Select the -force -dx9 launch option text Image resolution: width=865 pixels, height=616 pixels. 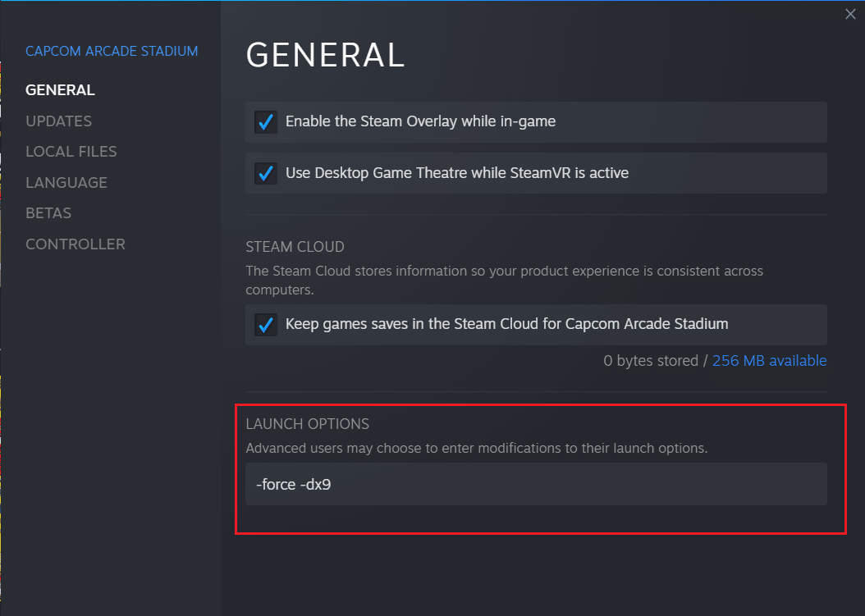[x=291, y=484]
